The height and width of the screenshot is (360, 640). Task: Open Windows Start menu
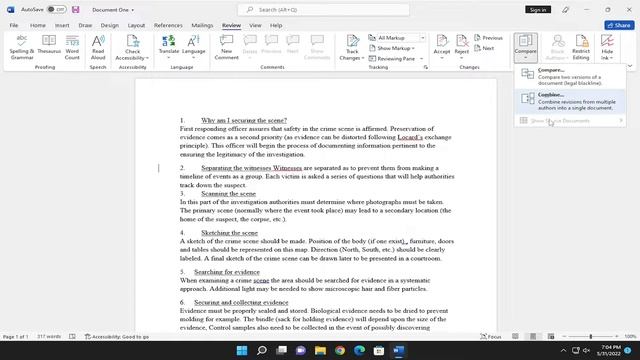[242, 351]
